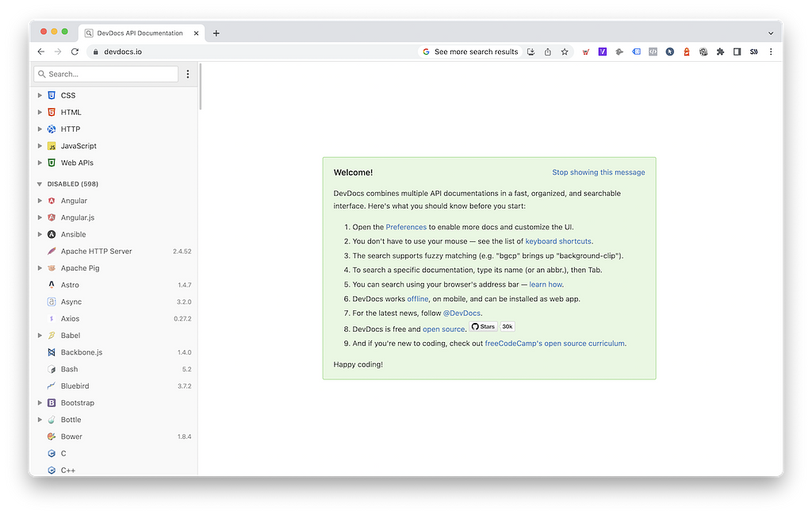Image resolution: width=812 pixels, height=515 pixels.
Task: Open the Bottle logo icon
Action: [52, 420]
